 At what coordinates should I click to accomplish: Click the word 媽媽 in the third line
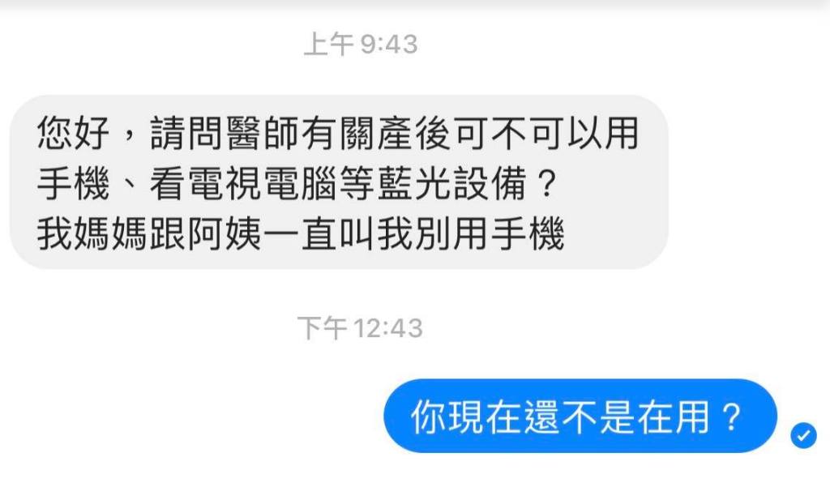point(111,233)
